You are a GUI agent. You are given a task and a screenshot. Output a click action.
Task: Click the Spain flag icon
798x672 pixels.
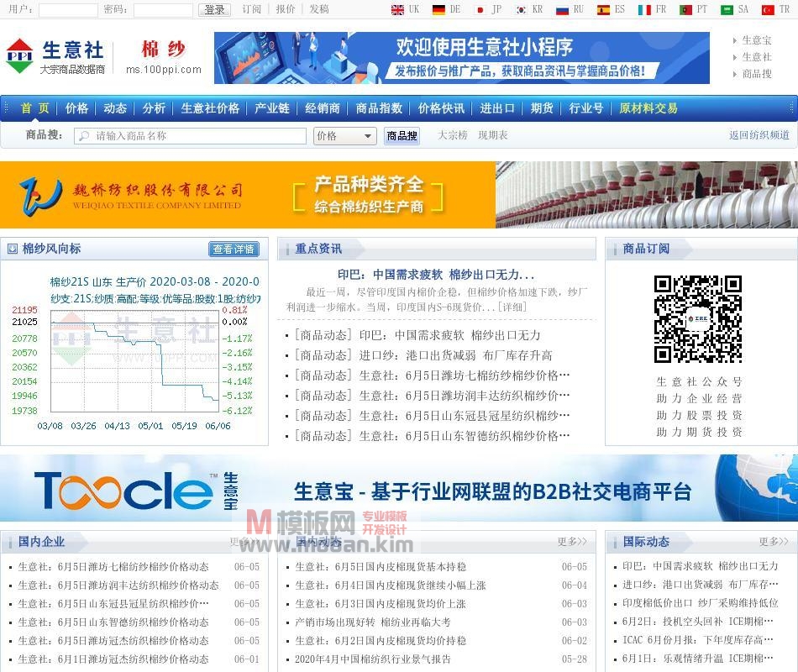point(604,10)
